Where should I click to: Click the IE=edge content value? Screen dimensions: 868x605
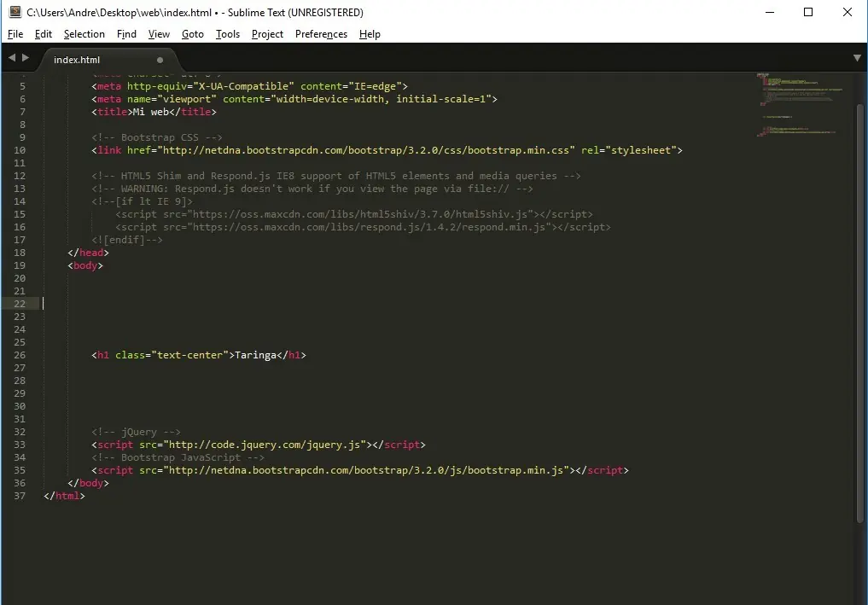376,86
